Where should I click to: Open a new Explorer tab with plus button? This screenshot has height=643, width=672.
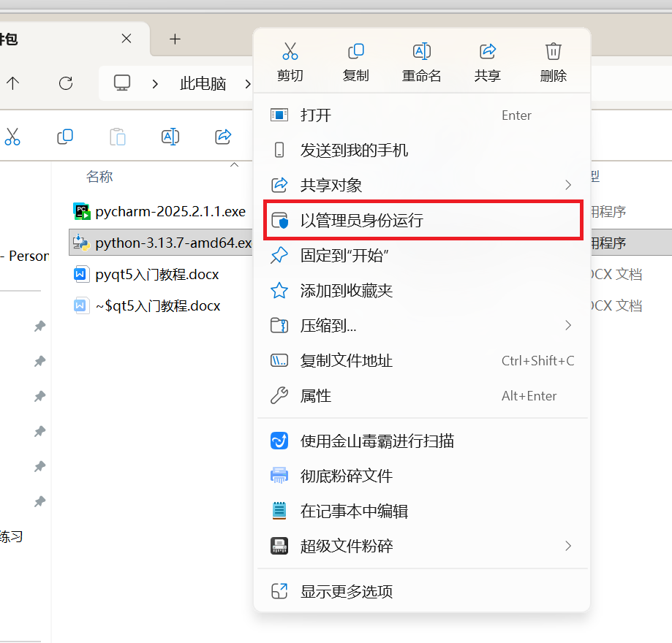coord(175,39)
